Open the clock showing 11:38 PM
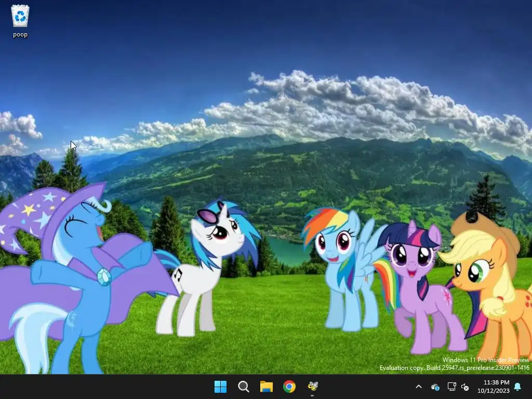The height and width of the screenshot is (399, 532). [x=496, y=382]
